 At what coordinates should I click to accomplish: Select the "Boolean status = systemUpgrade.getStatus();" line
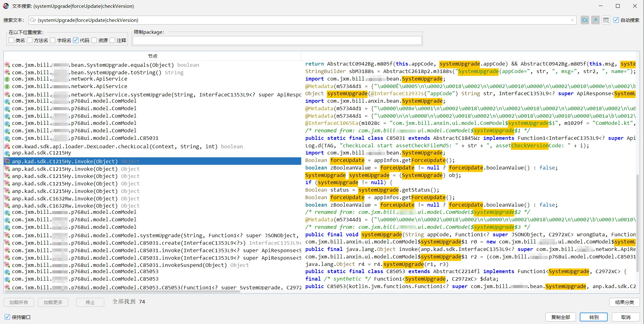pos(372,190)
